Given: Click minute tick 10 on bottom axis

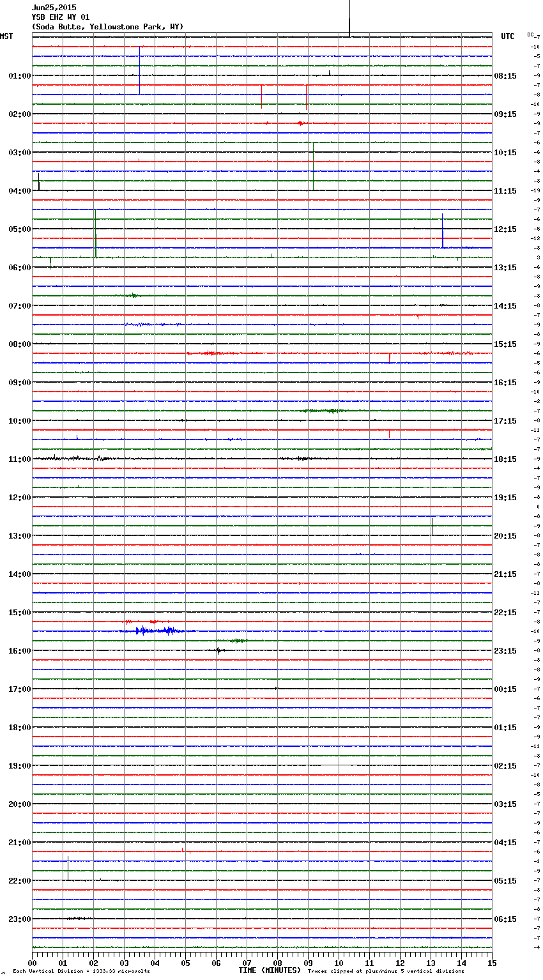Looking at the screenshot, I should [x=339, y=963].
